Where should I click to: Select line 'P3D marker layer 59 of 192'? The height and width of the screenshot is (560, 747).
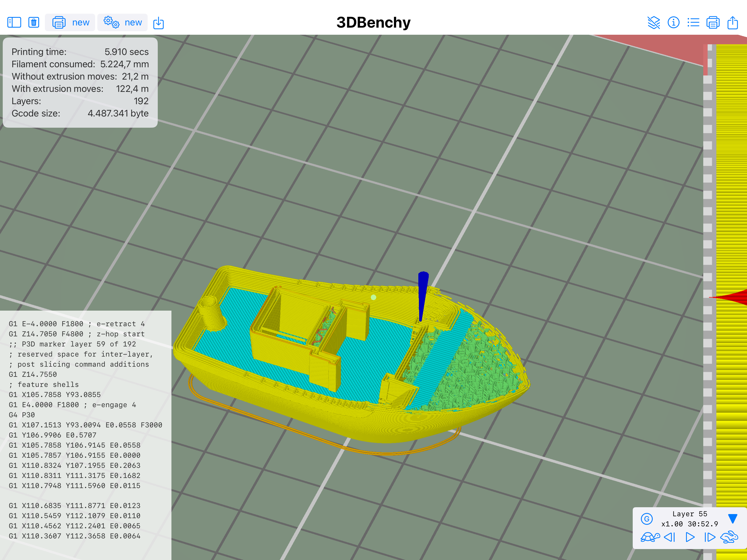click(x=72, y=344)
